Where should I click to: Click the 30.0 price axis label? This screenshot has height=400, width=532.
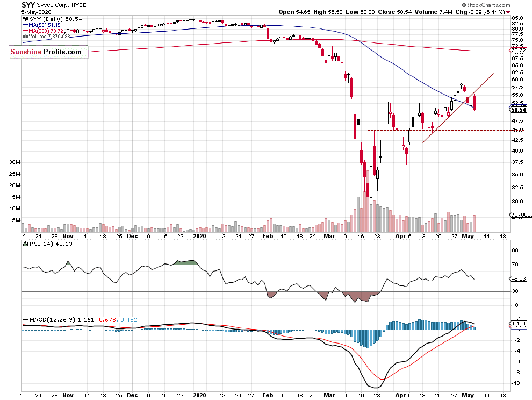pos(517,202)
